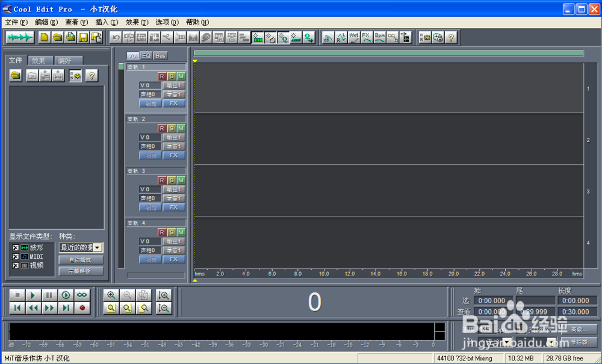This screenshot has width=602, height=364.
Task: Open file icon in the left file panel
Action: [16, 76]
